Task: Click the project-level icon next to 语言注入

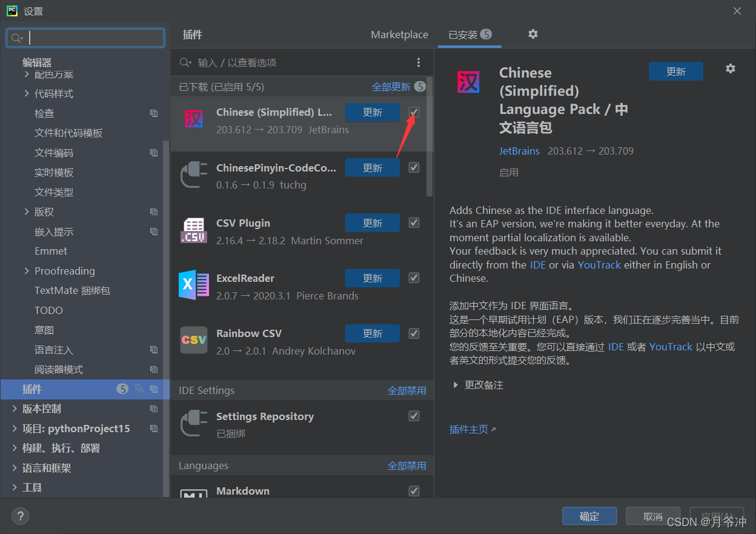Action: click(154, 350)
